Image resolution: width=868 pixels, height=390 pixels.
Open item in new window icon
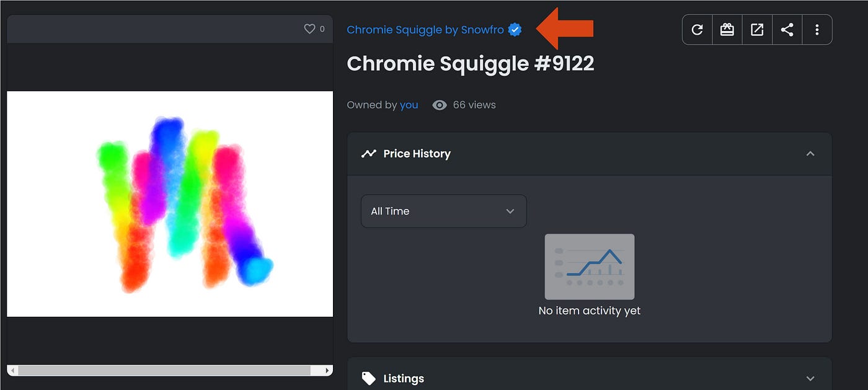[x=757, y=30]
